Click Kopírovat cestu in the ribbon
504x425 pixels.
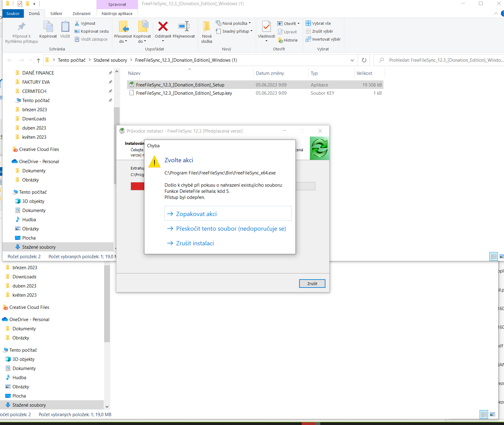(92, 31)
